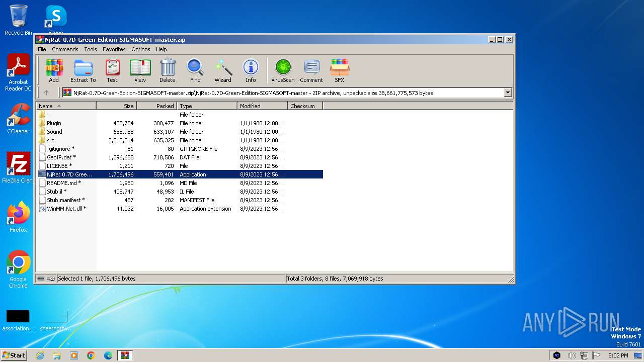Click the taskbar clock 8:02 PM
The height and width of the screenshot is (362, 644).
[618, 355]
